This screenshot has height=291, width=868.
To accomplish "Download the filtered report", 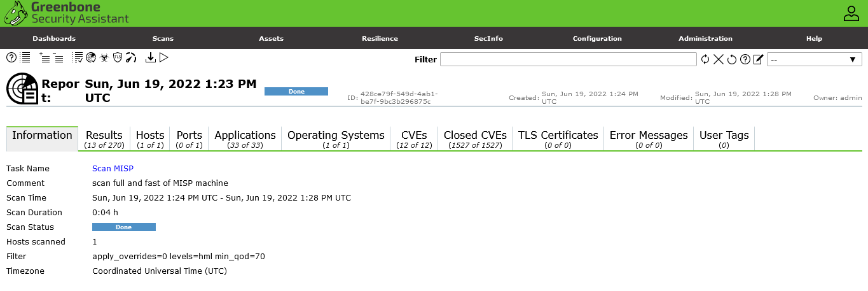I will click(151, 58).
